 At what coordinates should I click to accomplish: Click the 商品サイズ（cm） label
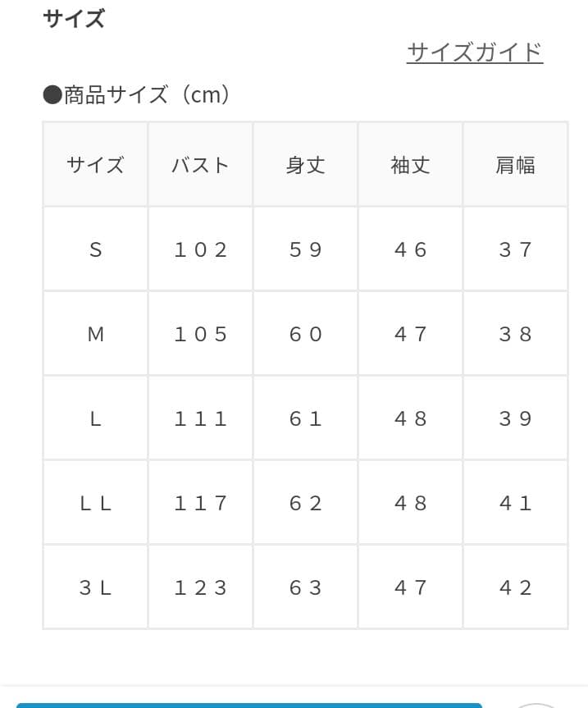(137, 95)
